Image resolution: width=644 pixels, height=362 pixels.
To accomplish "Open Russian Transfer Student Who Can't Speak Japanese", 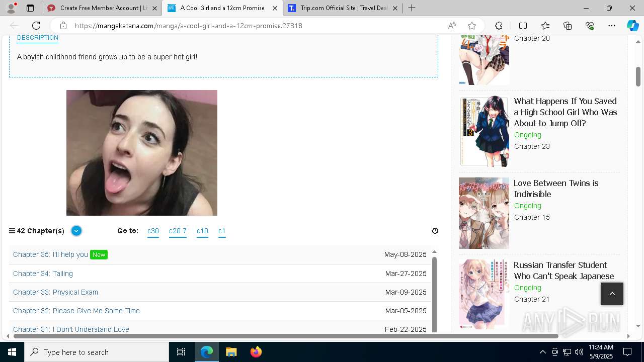I will [x=564, y=270].
